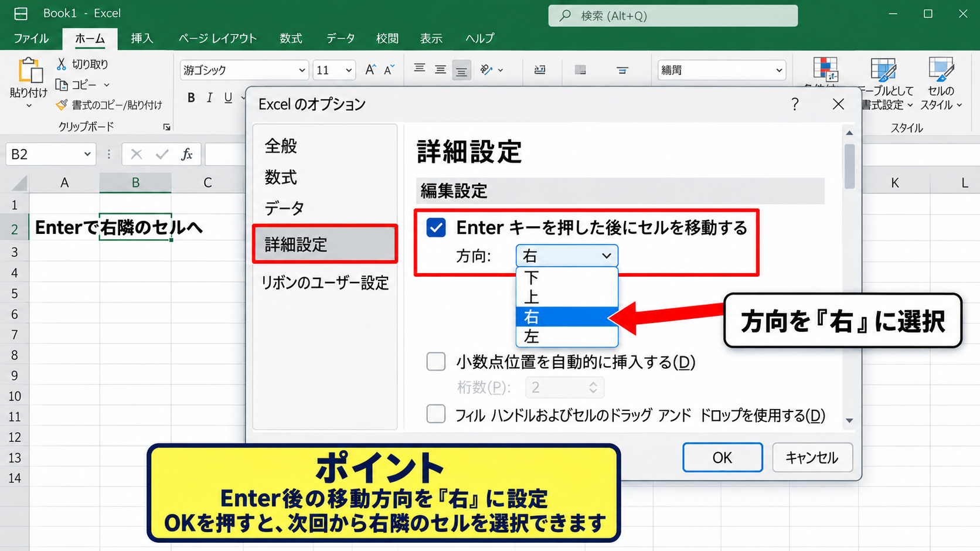Choose 左 in the direction list
Image resolution: width=980 pixels, height=551 pixels.
tap(567, 336)
